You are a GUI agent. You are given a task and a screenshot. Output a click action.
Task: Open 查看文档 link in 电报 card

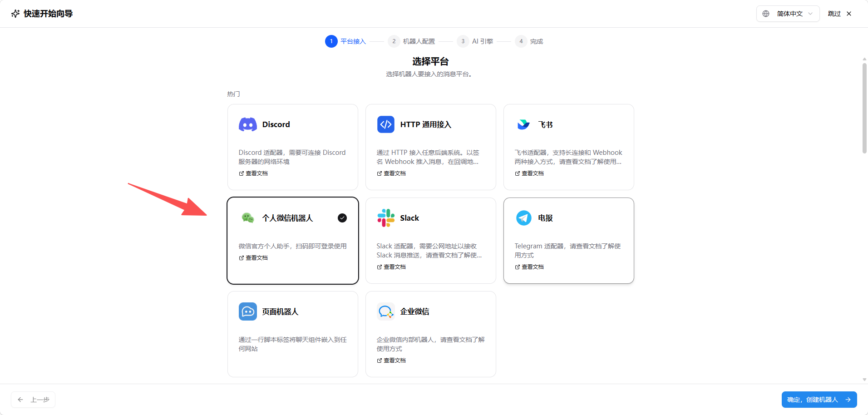click(x=529, y=267)
